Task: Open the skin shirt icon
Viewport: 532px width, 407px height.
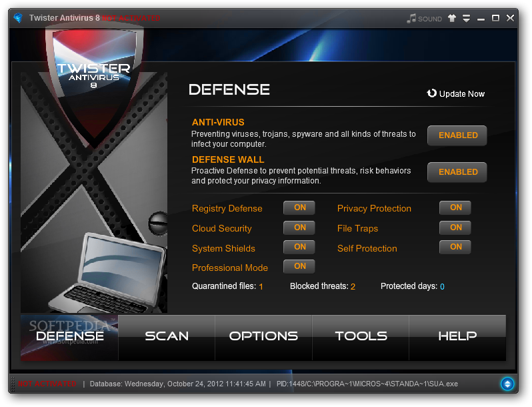Action: click(x=451, y=18)
